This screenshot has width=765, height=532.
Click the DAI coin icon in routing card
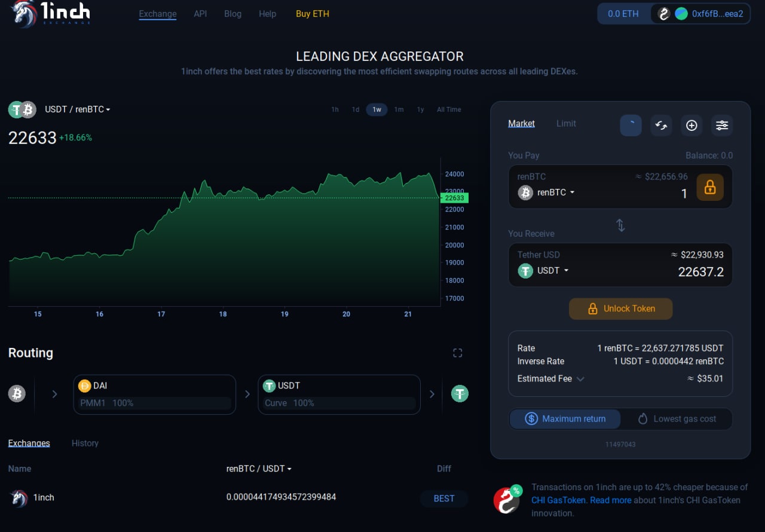pyautogui.click(x=85, y=386)
